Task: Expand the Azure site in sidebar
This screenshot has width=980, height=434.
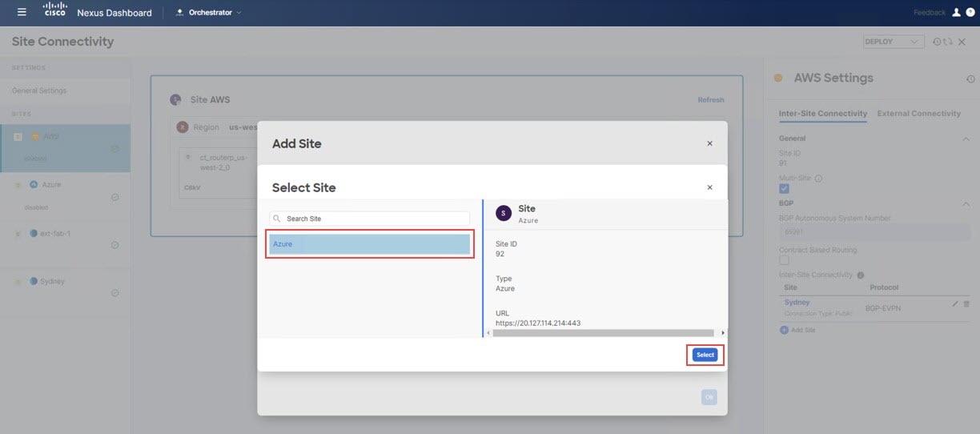Action: click(18, 185)
